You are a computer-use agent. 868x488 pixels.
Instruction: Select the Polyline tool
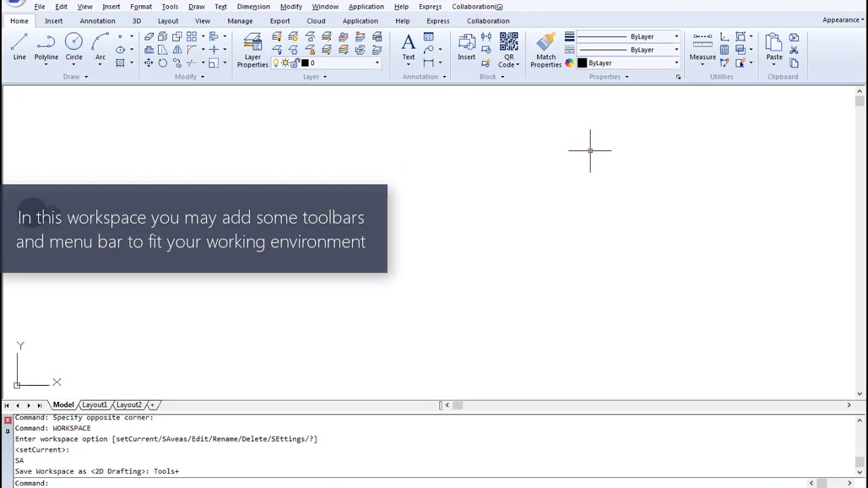coord(46,47)
